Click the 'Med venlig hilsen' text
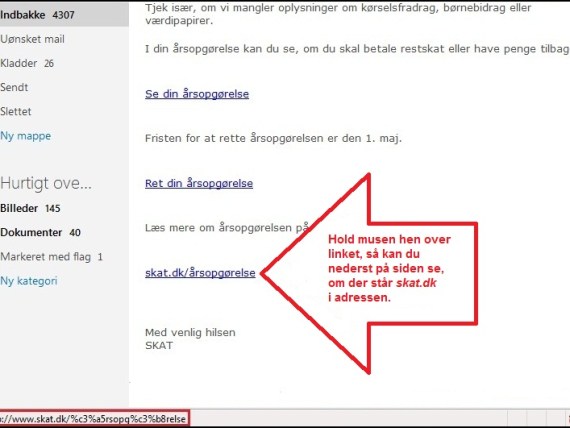 coord(190,332)
